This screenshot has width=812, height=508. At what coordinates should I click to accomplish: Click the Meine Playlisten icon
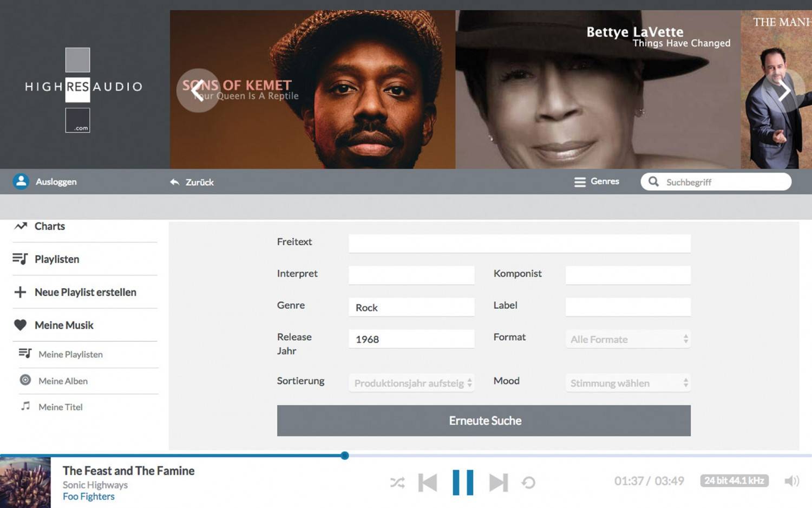coord(25,353)
